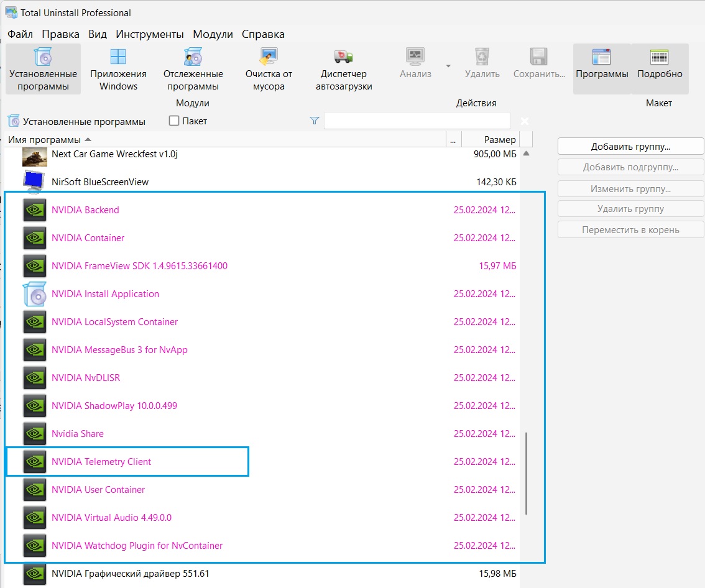This screenshot has width=705, height=588.
Task: Open the Installed Programs module
Action: (43, 69)
